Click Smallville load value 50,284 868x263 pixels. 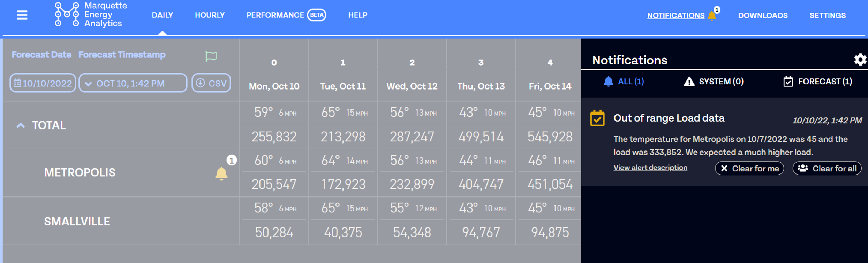coord(274,233)
